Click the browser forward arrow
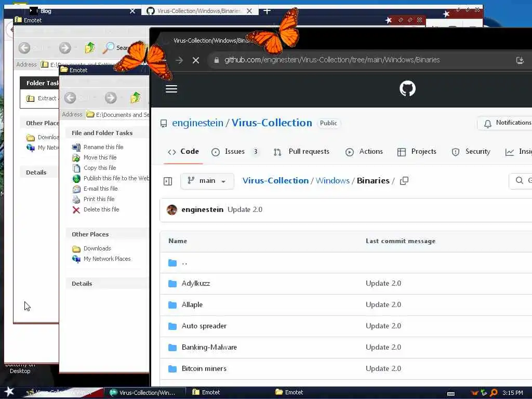532x399 pixels. [x=179, y=60]
